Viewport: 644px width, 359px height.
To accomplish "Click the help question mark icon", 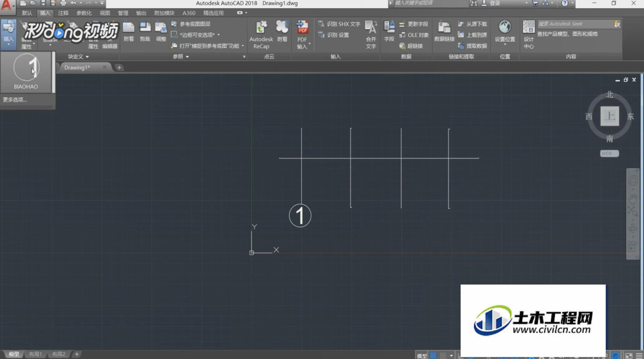I will 565,3.
